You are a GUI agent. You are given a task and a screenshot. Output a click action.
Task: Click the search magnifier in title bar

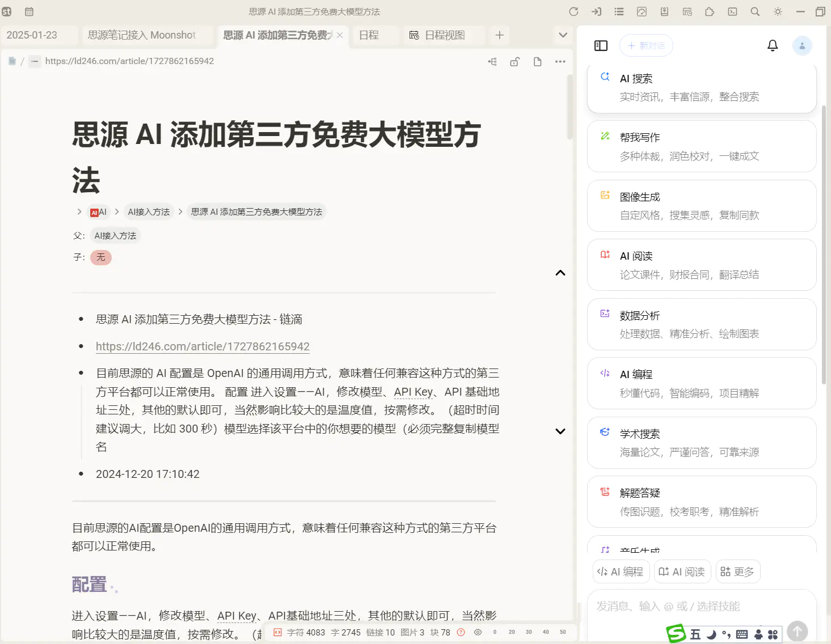(x=755, y=11)
